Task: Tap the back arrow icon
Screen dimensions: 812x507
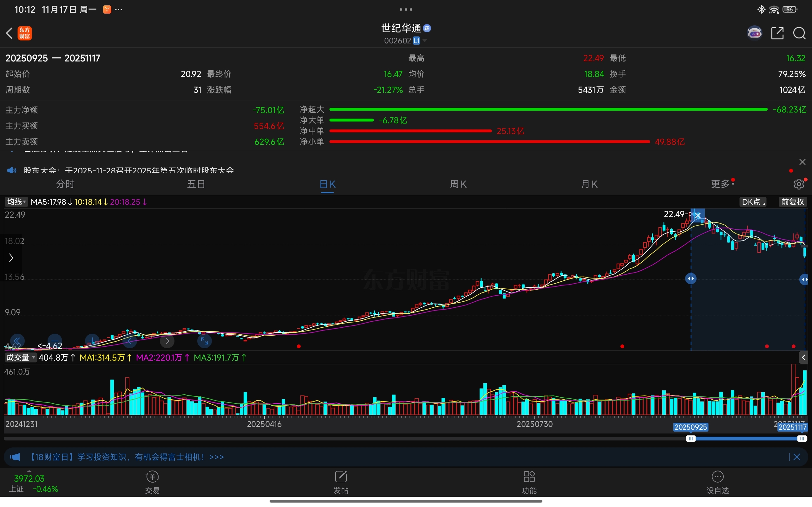Action: (x=10, y=33)
